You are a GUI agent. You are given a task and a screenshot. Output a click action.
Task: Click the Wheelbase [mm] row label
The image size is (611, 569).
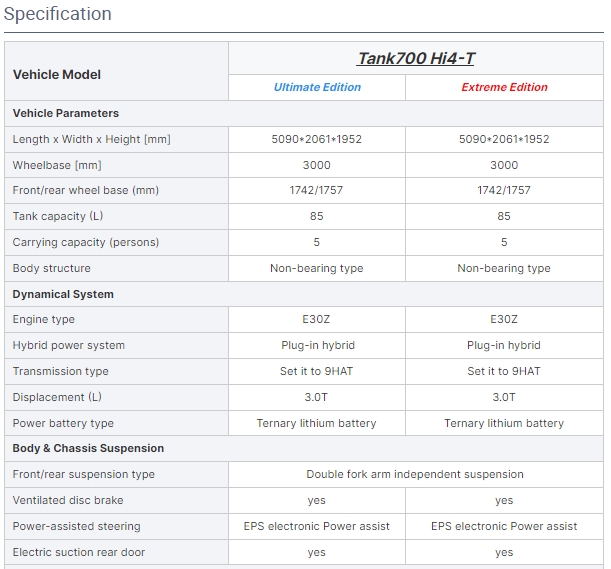(57, 165)
